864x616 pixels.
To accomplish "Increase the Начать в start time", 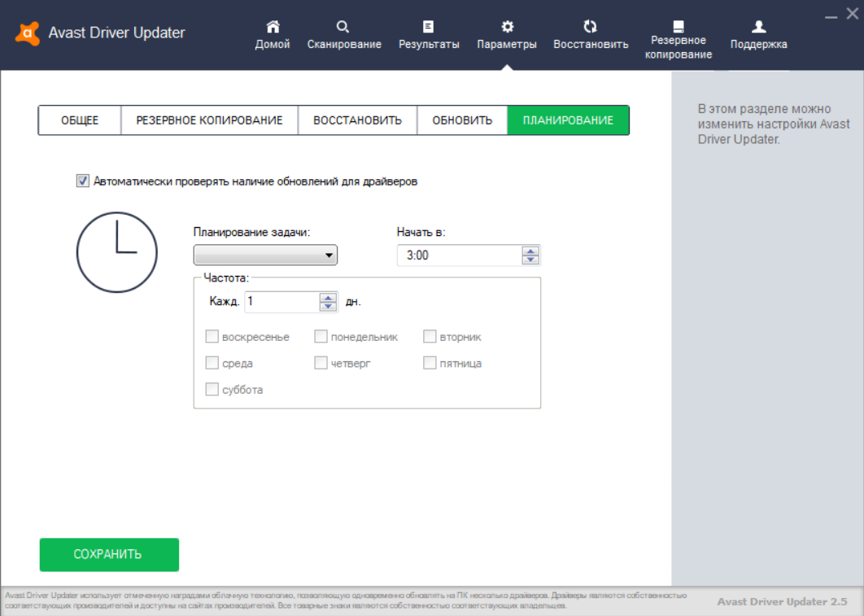I will pos(530,251).
